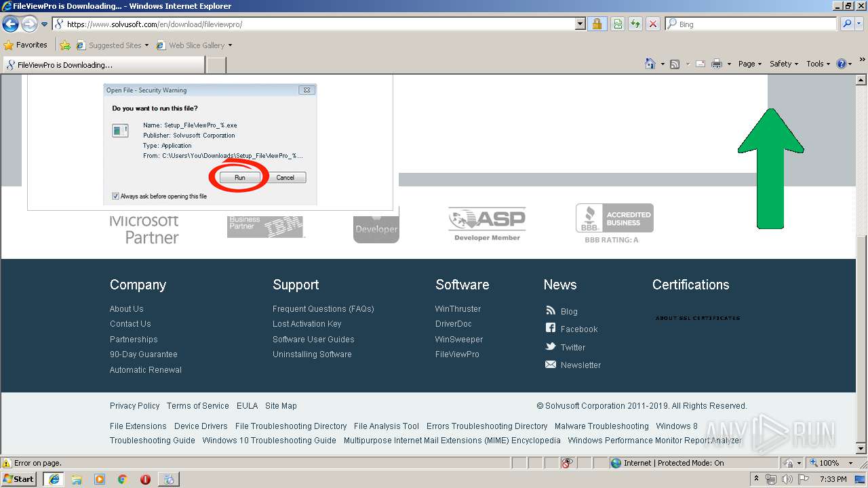Screen dimensions: 868x488
Task: Click the Internet Explorer taskbar icon
Action: 54,479
